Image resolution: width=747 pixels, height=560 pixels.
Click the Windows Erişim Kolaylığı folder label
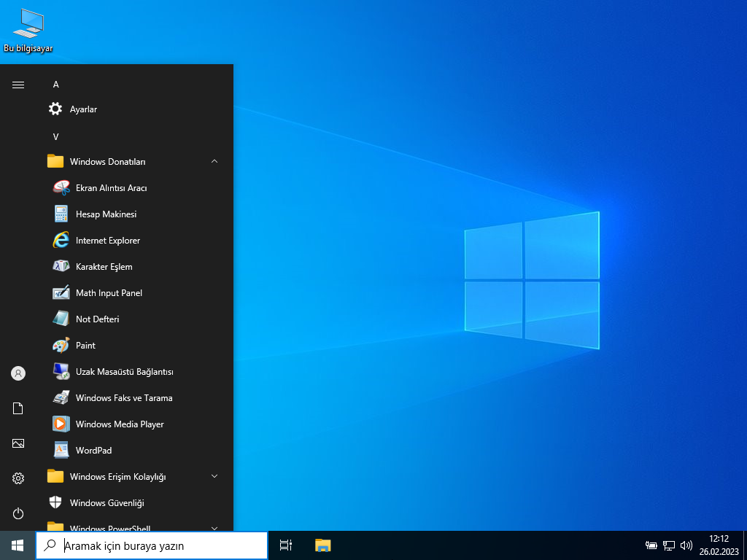pos(117,477)
